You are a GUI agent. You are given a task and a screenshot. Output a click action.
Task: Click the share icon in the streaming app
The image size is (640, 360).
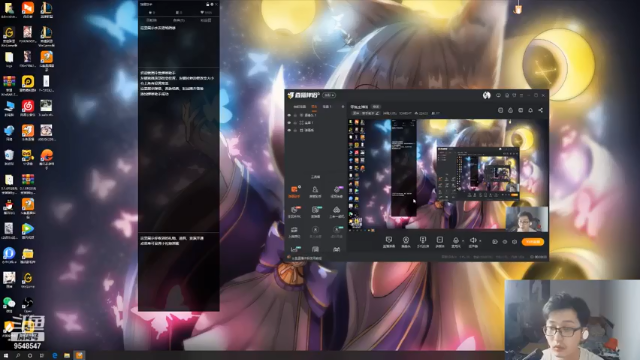(540, 110)
